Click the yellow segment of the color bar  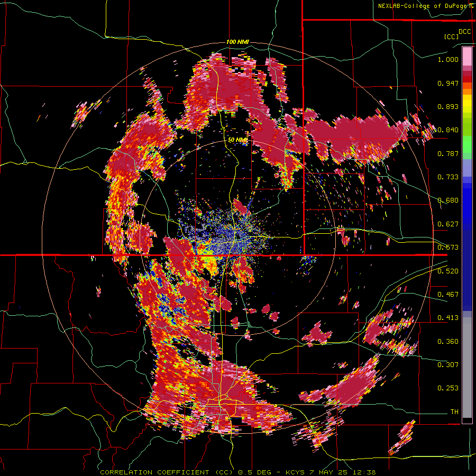point(467,104)
